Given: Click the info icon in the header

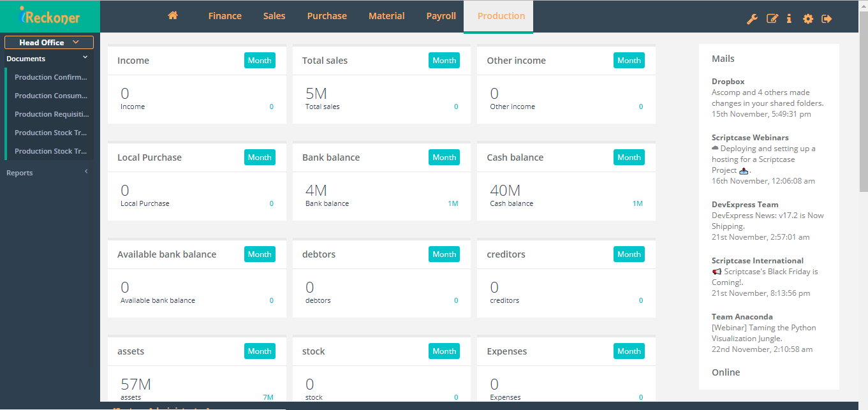Looking at the screenshot, I should [789, 18].
